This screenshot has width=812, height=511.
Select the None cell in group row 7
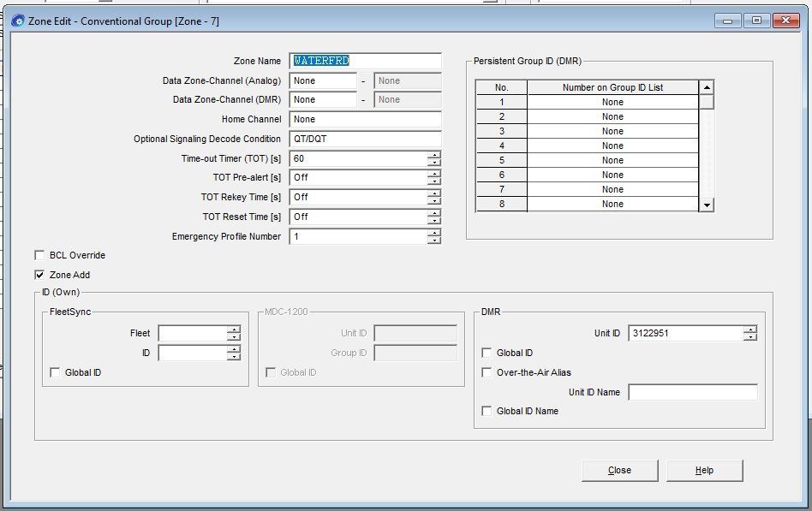[612, 189]
